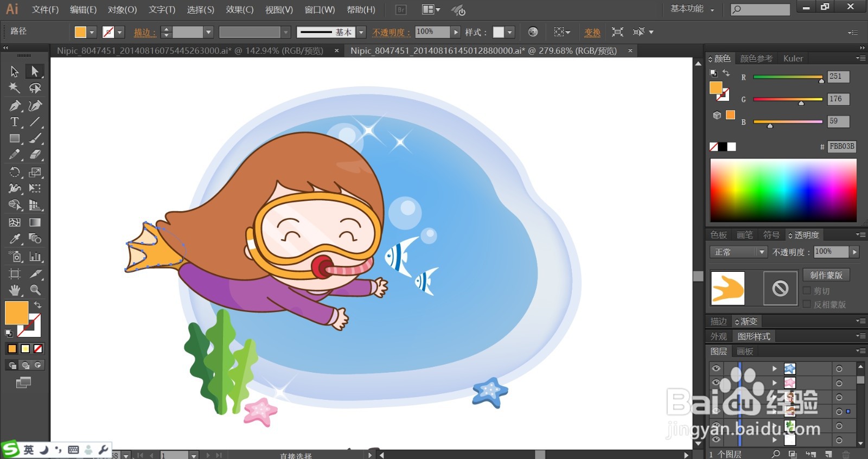Open the 基本功能 workspace switcher
The image size is (868, 459).
coord(692,9)
